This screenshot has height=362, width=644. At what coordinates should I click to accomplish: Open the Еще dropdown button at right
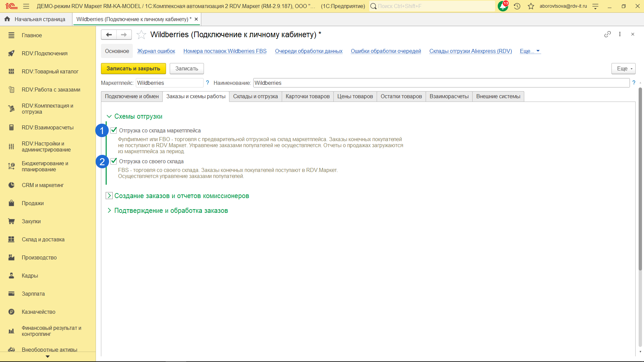click(x=623, y=68)
